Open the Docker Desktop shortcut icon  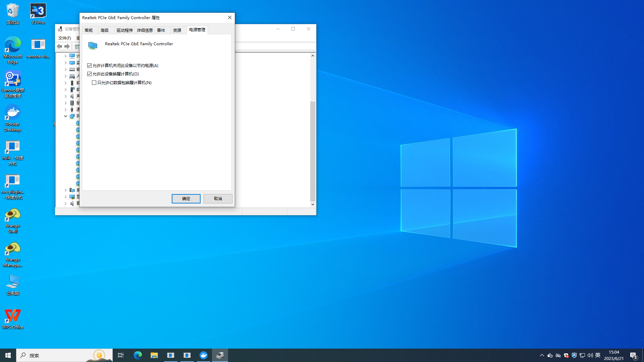click(x=12, y=118)
